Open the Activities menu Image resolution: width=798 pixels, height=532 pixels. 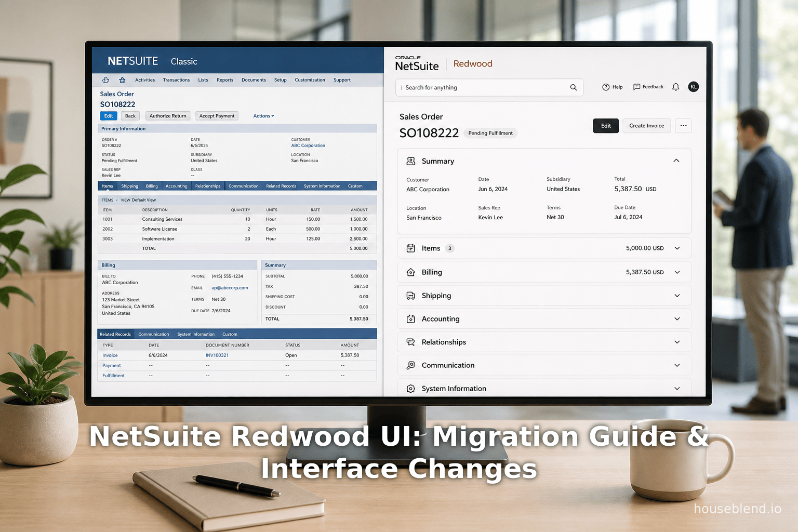[x=145, y=80]
